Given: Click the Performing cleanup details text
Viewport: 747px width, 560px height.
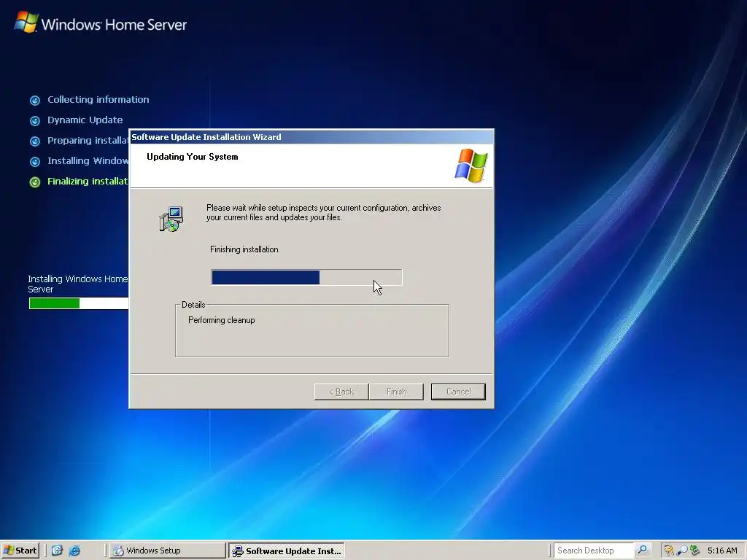Looking at the screenshot, I should click(x=222, y=320).
